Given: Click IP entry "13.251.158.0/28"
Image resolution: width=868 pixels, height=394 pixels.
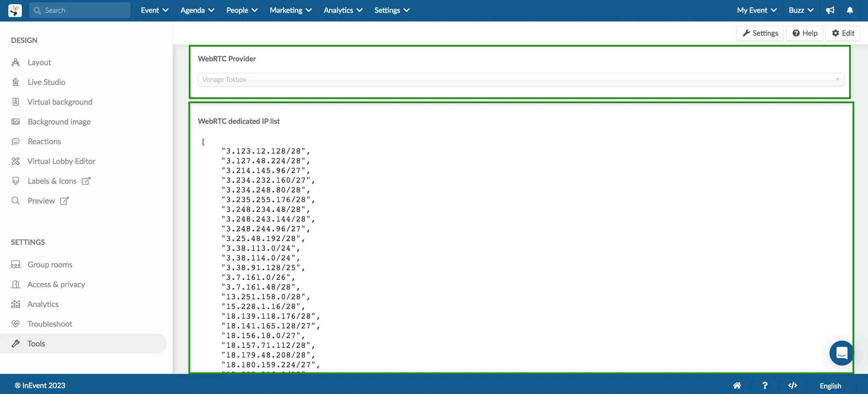Looking at the screenshot, I should (x=266, y=297).
